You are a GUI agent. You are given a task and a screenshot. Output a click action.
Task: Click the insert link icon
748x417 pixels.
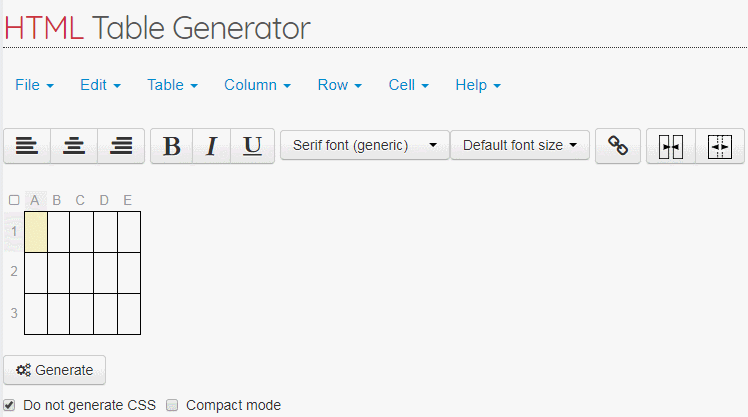(618, 146)
